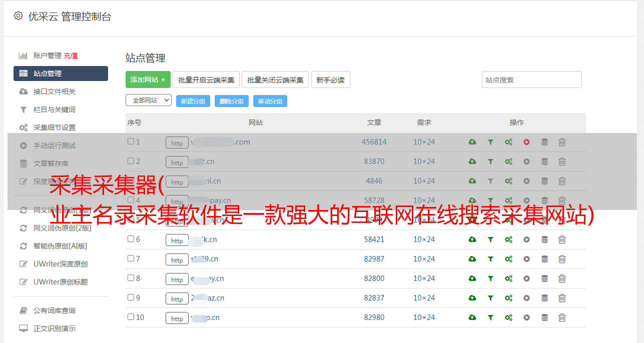Click gears icon in row 9
Image resolution: width=644 pixels, height=343 pixels.
point(508,298)
